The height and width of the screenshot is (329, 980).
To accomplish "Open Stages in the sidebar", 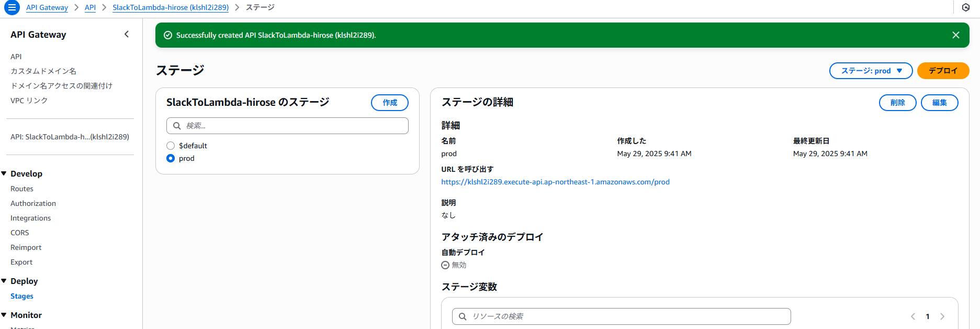I will click(22, 296).
